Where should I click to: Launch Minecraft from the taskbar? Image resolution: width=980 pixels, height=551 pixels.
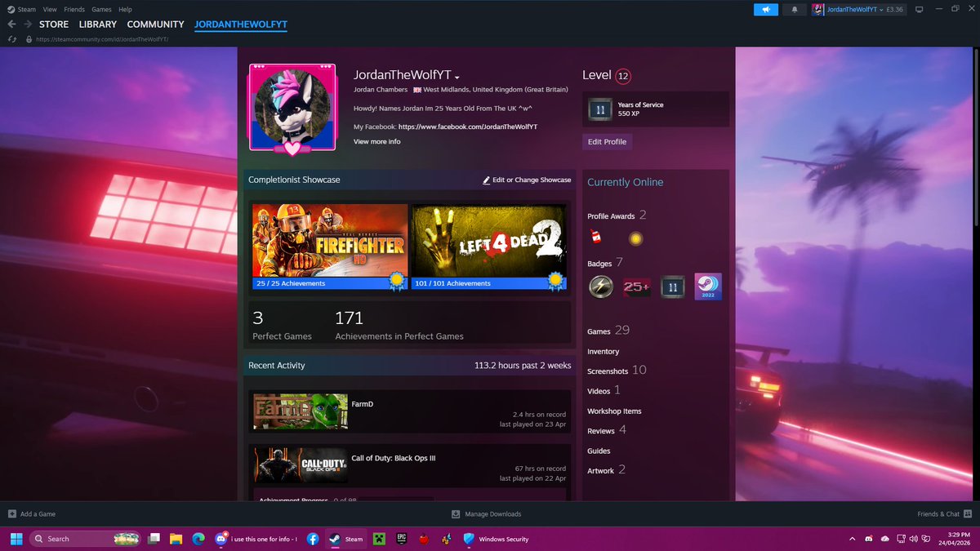379,539
